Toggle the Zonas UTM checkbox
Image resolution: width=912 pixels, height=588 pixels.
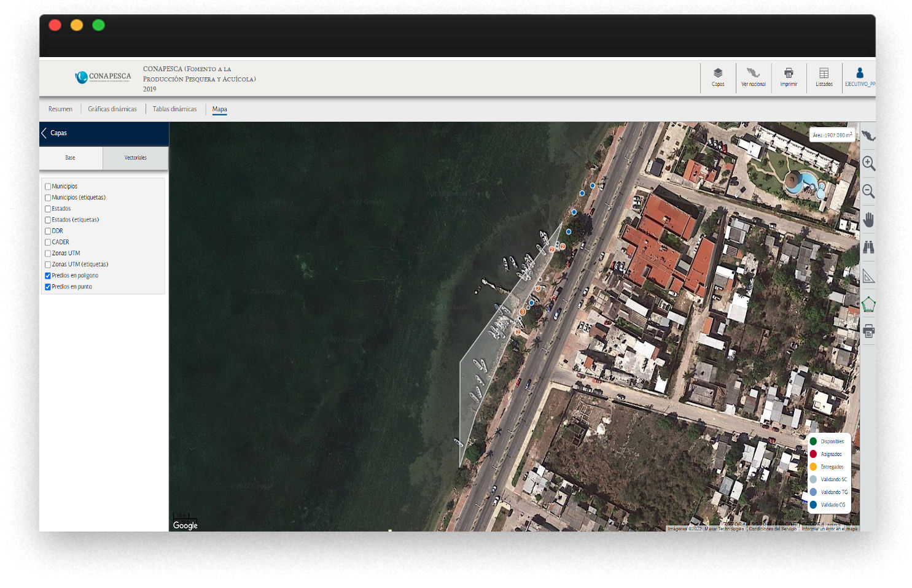(x=48, y=253)
